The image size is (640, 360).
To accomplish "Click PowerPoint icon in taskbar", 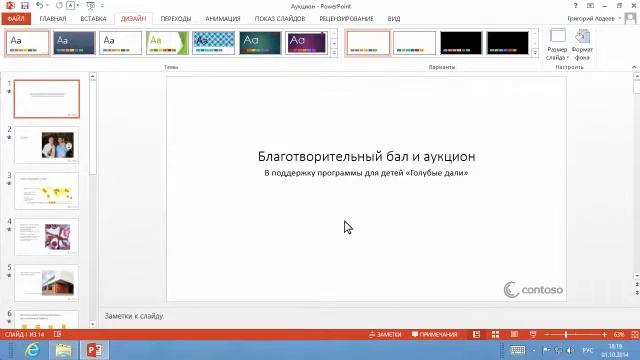I will 94,350.
